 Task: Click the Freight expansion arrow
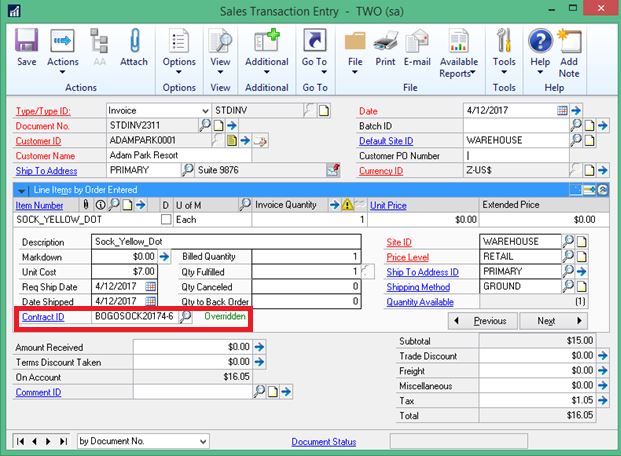click(x=603, y=370)
